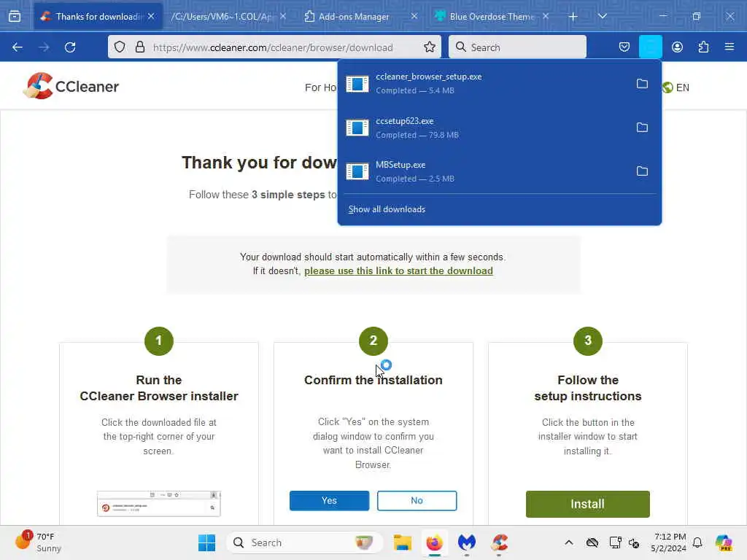Click Show all downloads
The image size is (747, 560).
pyautogui.click(x=387, y=209)
